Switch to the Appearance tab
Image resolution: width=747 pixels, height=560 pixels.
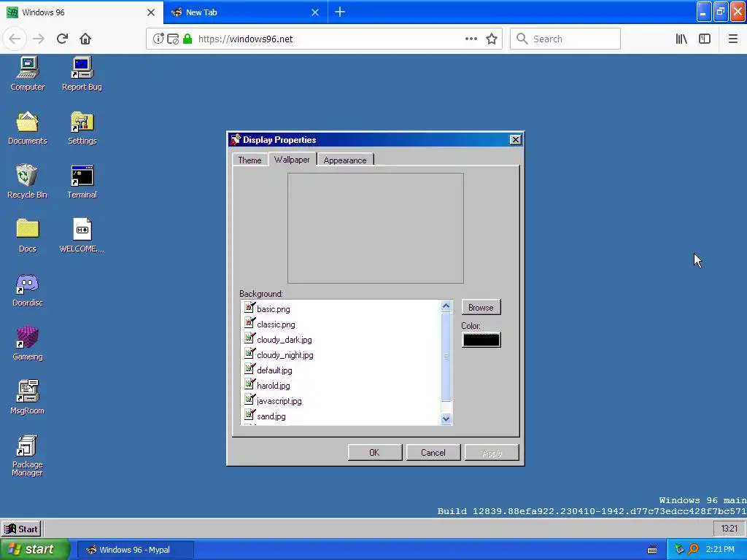[x=345, y=160]
